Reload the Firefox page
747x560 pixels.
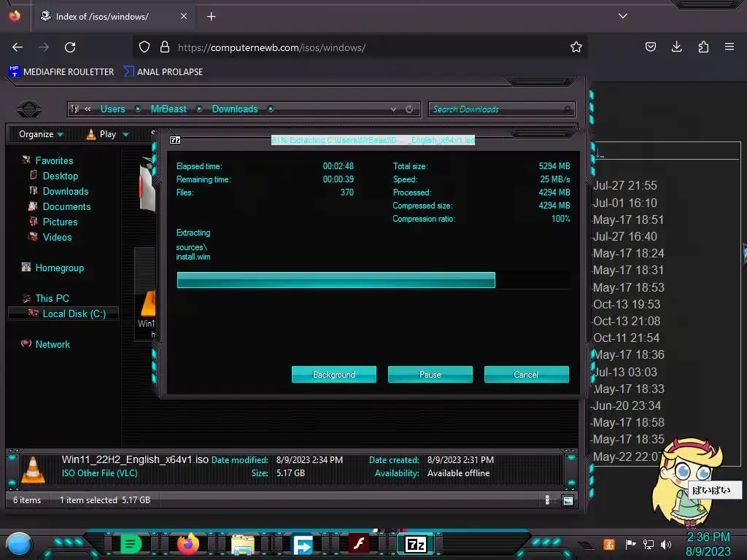click(x=70, y=47)
